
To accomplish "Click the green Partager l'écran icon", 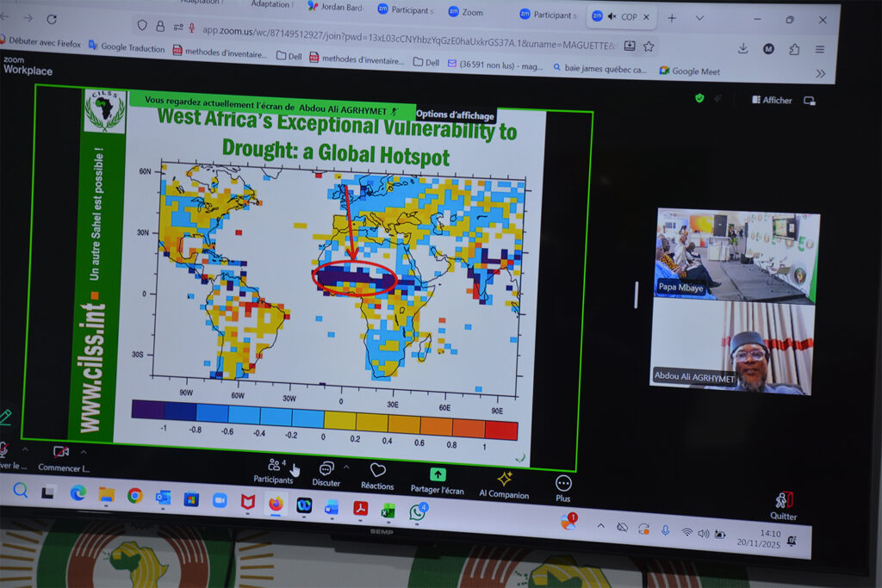I will (438, 477).
